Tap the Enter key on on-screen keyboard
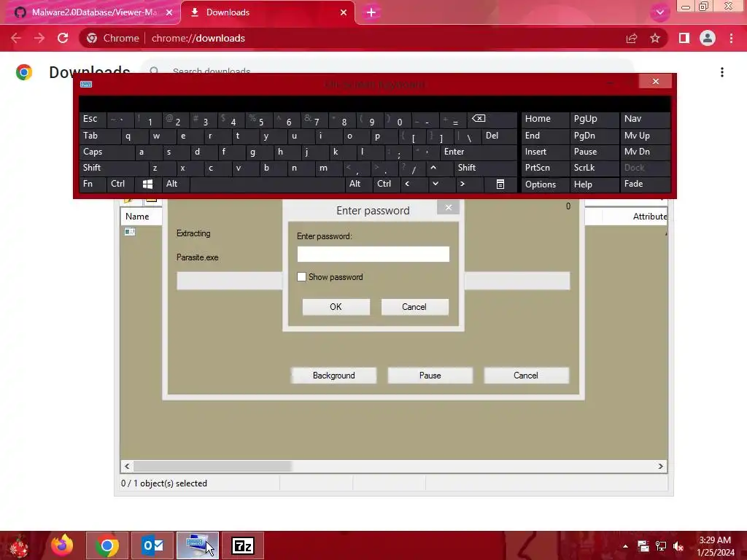Viewport: 747px width, 560px height. (x=479, y=152)
